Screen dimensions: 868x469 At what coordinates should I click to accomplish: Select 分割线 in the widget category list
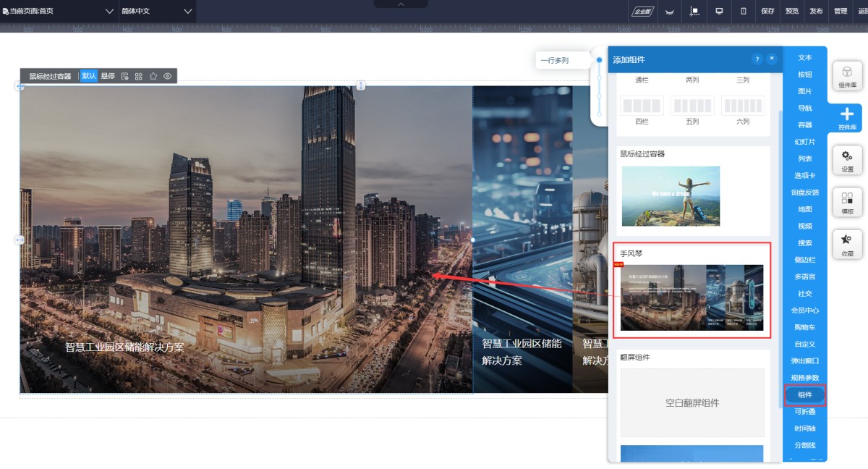pos(805,446)
